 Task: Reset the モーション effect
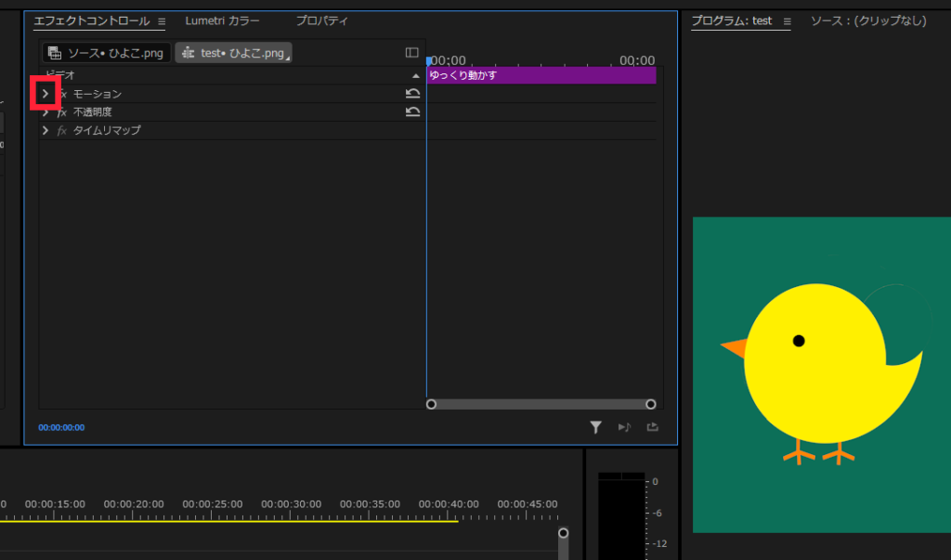412,94
